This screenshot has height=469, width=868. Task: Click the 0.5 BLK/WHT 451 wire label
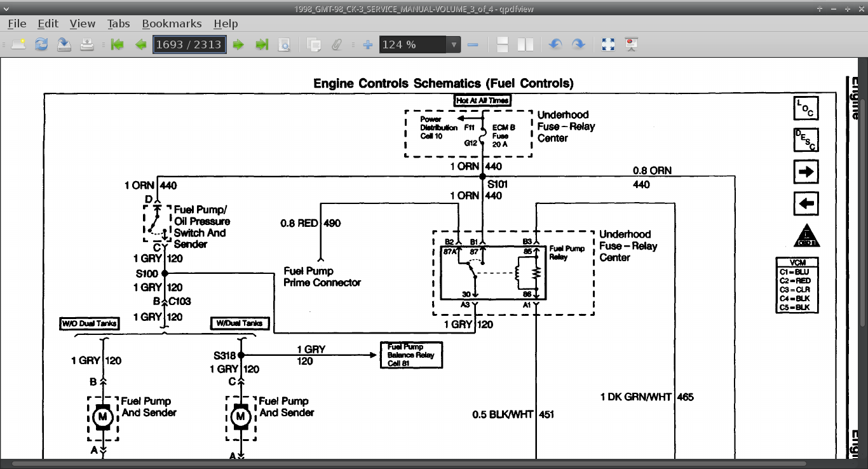[513, 414]
